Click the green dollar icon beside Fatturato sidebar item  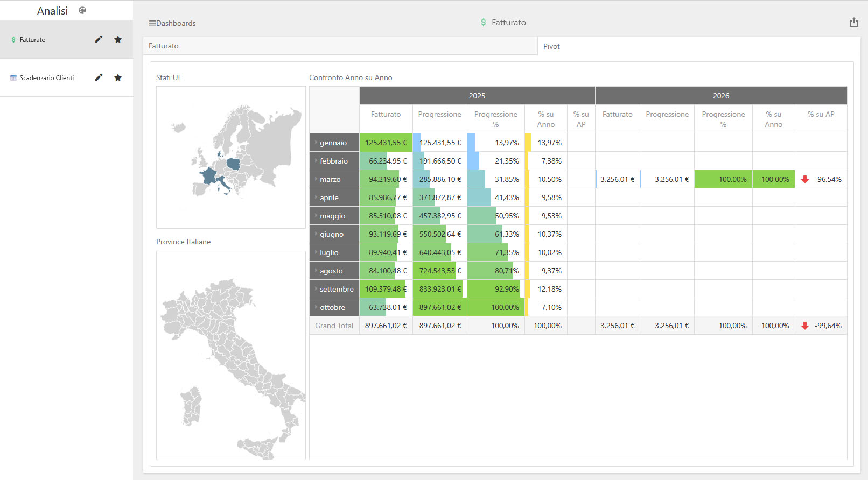click(13, 40)
